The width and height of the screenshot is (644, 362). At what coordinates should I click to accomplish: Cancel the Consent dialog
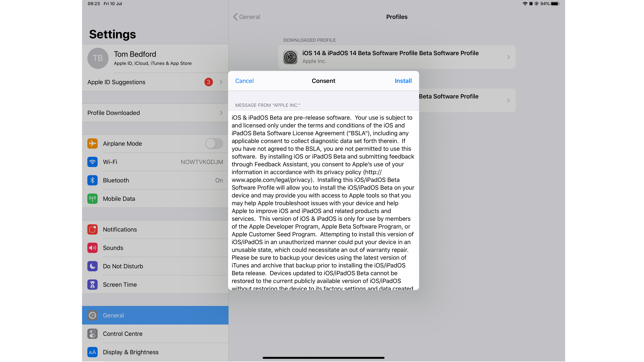(x=244, y=81)
